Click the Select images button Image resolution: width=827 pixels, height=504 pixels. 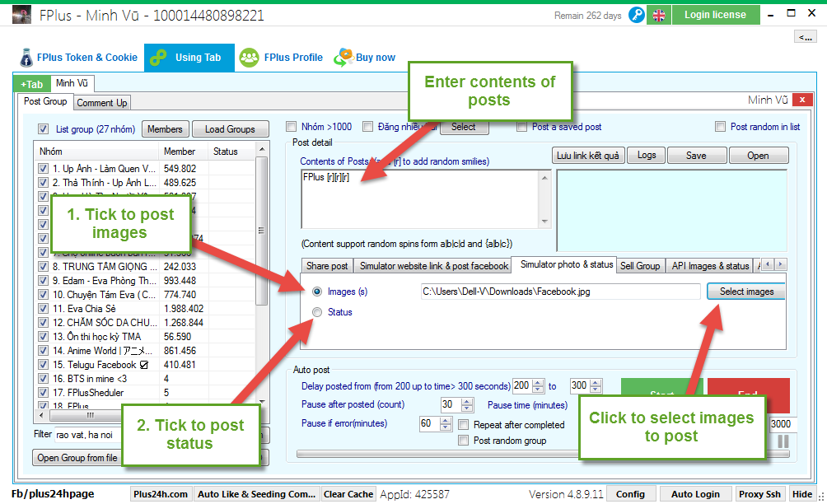point(746,292)
